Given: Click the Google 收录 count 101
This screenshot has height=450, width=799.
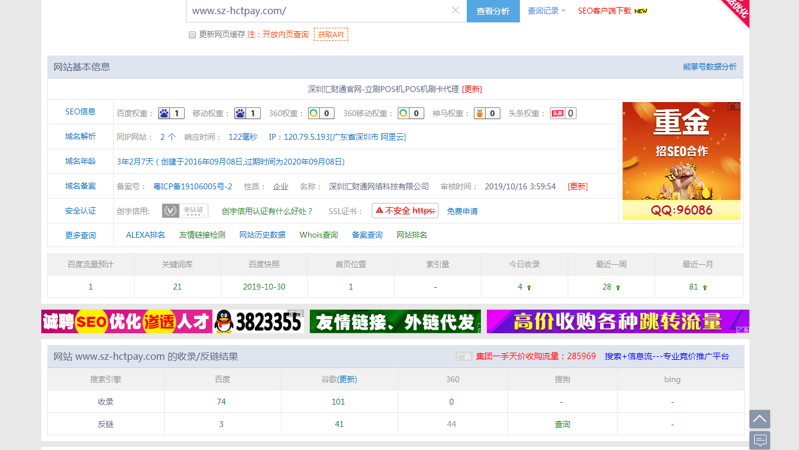Looking at the screenshot, I should tap(338, 402).
